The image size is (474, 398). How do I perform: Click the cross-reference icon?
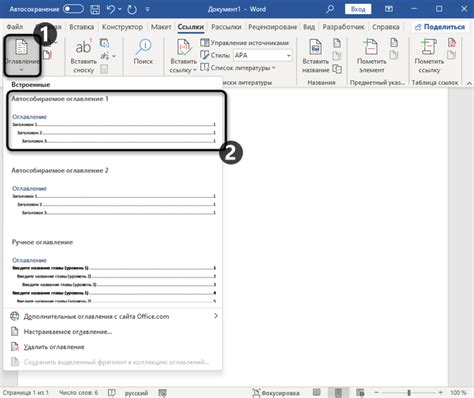337,69
